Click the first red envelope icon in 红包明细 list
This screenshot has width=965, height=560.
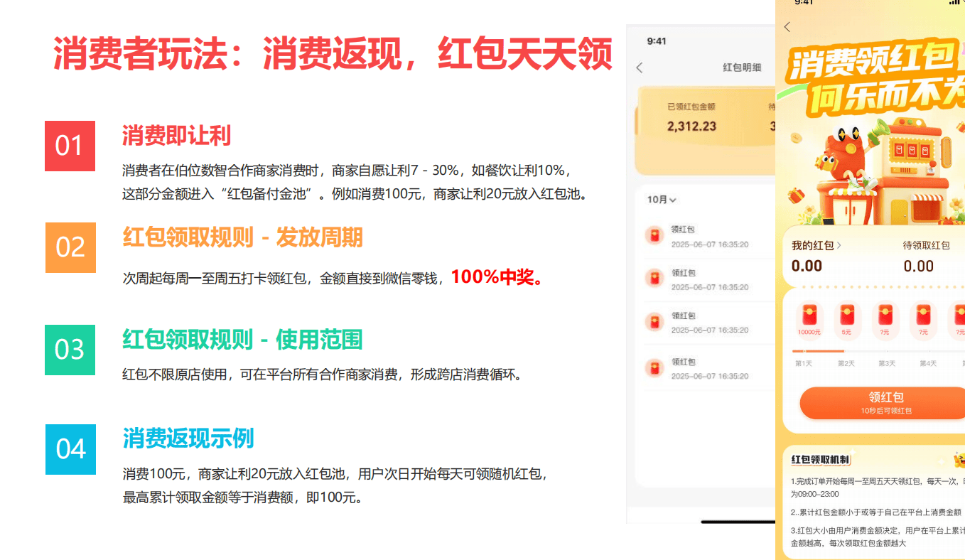point(654,235)
